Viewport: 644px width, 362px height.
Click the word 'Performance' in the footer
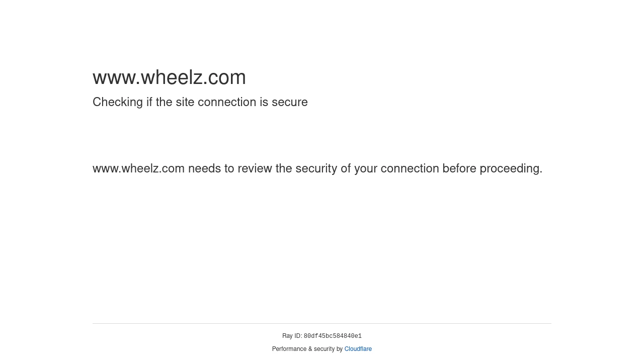[289, 349]
